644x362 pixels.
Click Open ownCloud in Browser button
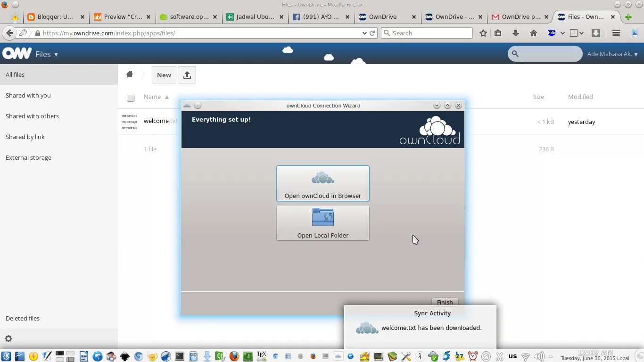point(323,183)
